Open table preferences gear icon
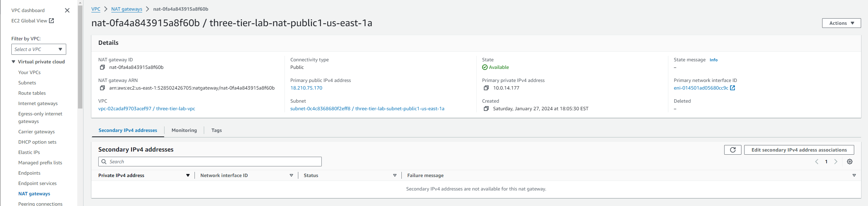868x206 pixels. point(850,162)
